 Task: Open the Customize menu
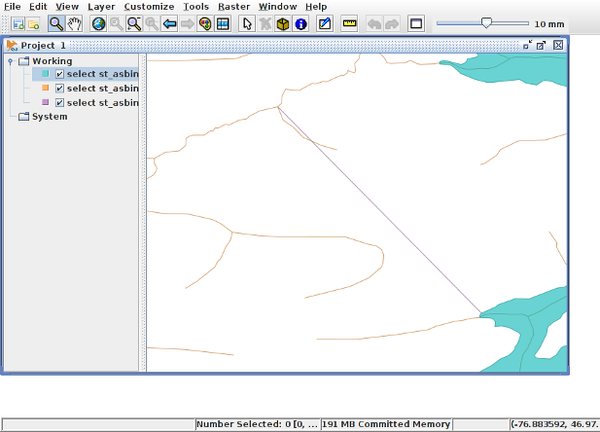149,6
